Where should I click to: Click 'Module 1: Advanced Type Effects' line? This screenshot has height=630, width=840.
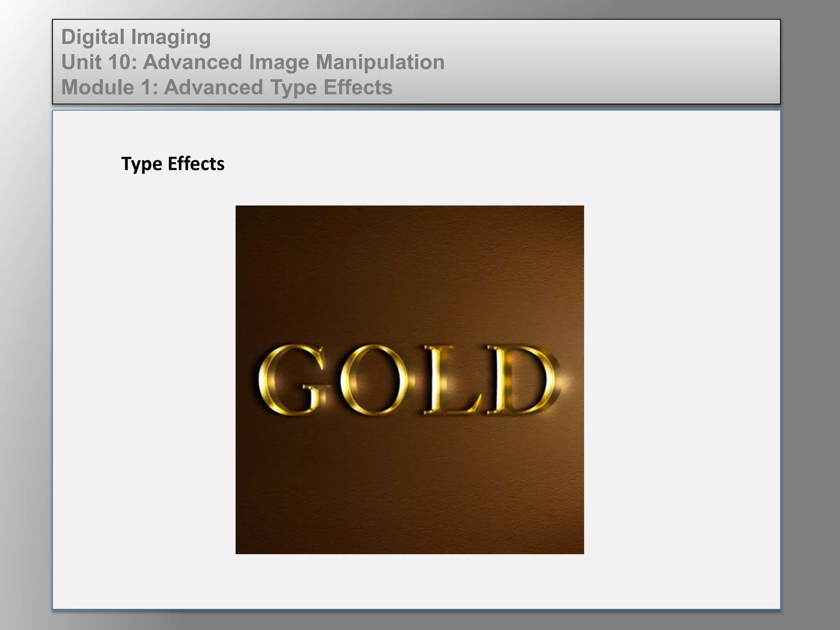tap(227, 87)
